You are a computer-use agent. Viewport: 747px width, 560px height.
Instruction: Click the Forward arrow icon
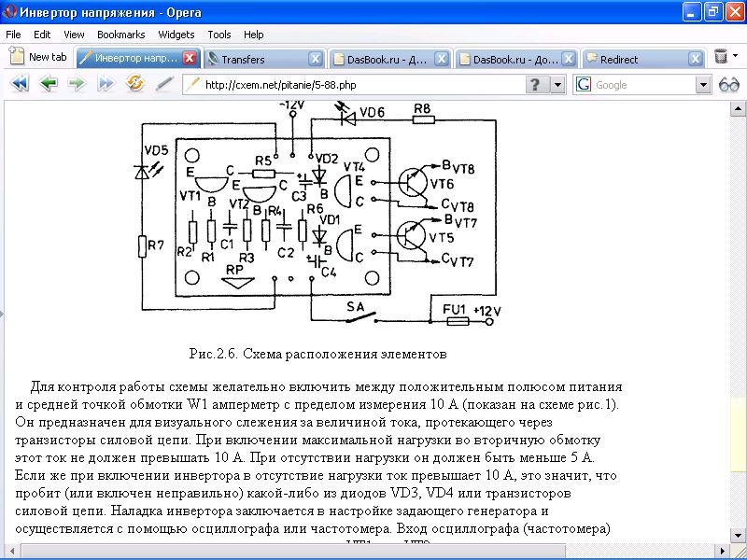[77, 84]
